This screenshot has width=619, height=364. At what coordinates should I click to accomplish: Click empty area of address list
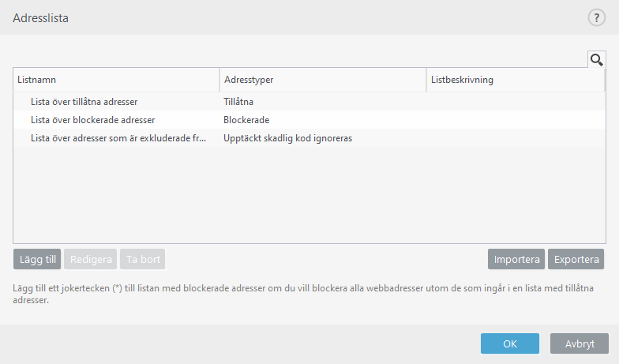(309, 197)
